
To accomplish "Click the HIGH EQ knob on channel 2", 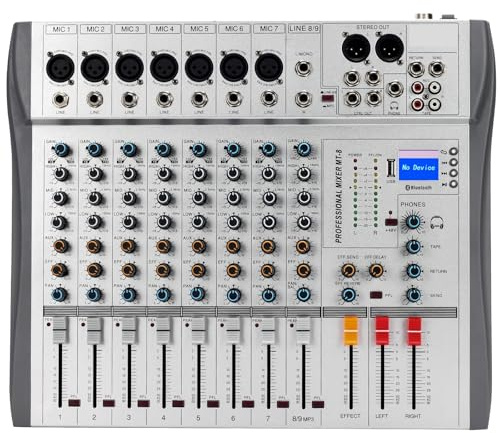I will click(95, 174).
